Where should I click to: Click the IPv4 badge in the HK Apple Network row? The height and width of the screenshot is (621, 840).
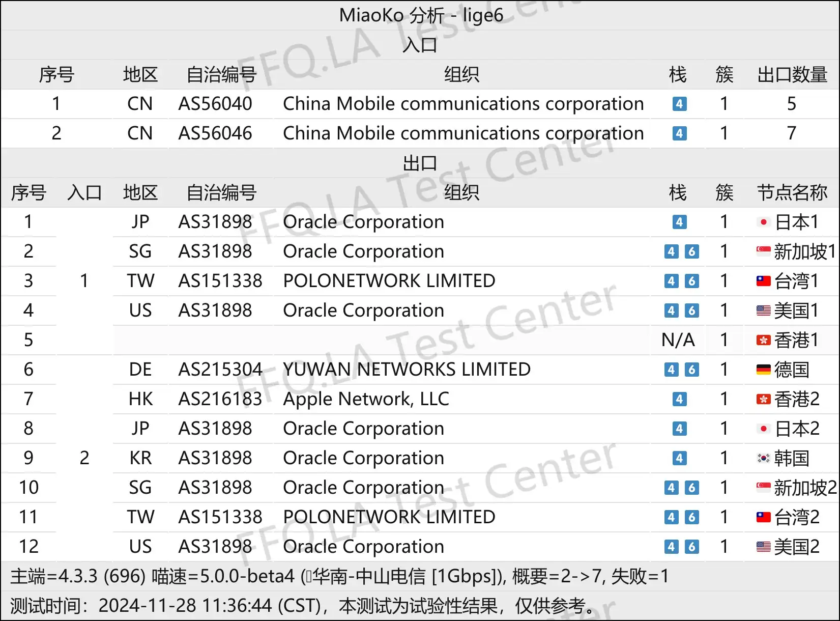(679, 399)
